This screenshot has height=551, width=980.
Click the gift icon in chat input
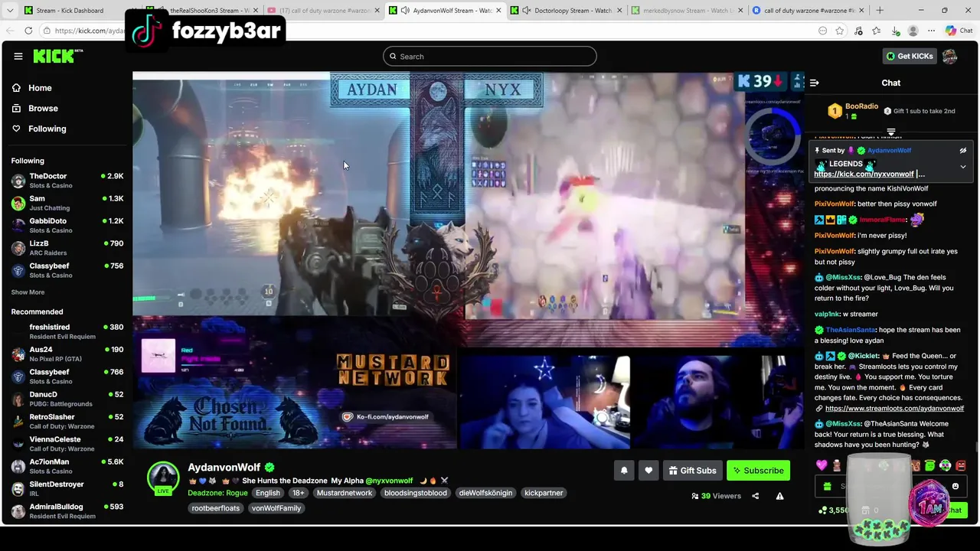click(x=827, y=487)
